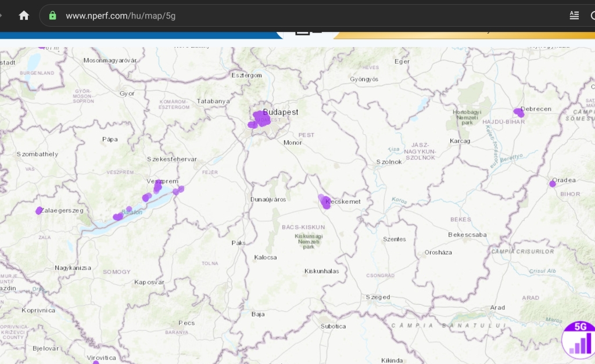Select the 5G coverage cluster over Budapest
The height and width of the screenshot is (364, 595).
click(x=260, y=118)
